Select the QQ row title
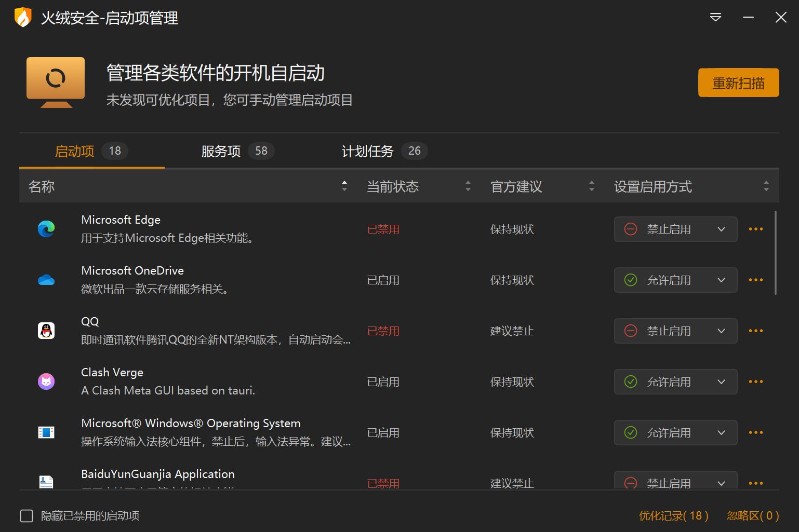Image resolution: width=799 pixels, height=532 pixels. (90, 321)
